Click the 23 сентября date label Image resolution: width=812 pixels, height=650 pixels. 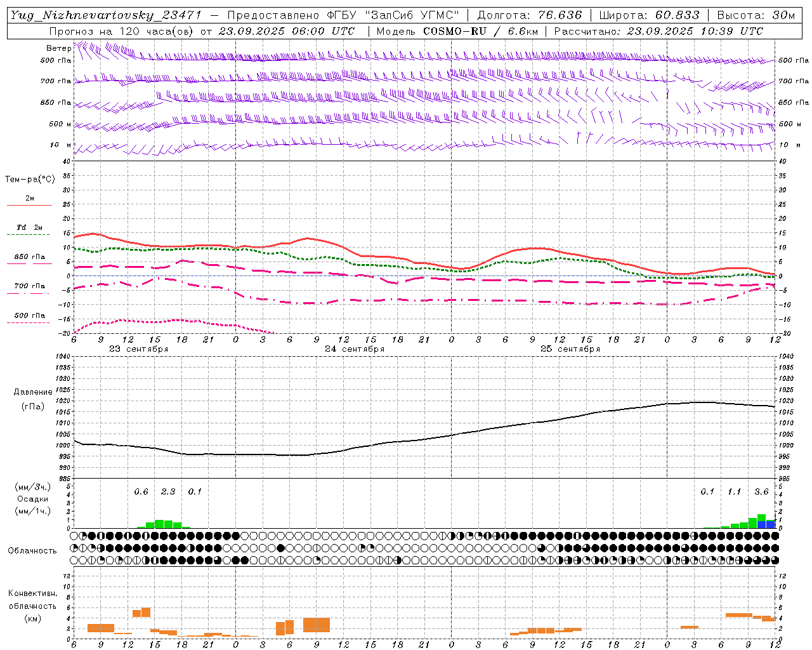pyautogui.click(x=138, y=349)
